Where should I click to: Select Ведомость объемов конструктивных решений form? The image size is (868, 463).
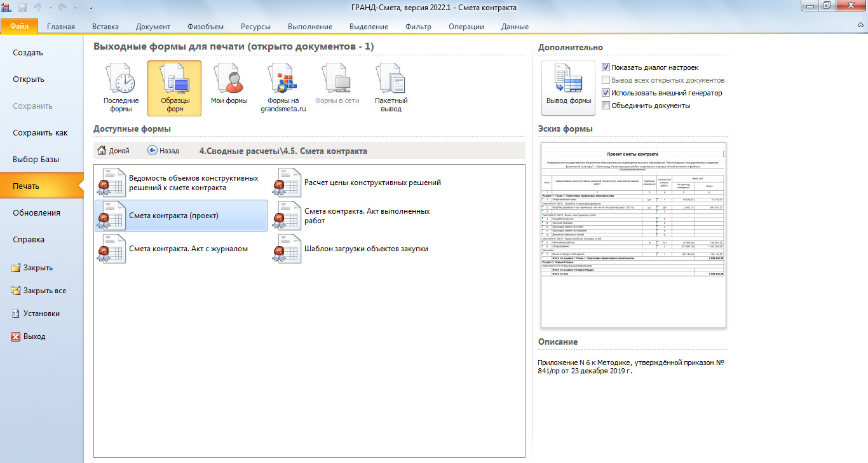(181, 183)
